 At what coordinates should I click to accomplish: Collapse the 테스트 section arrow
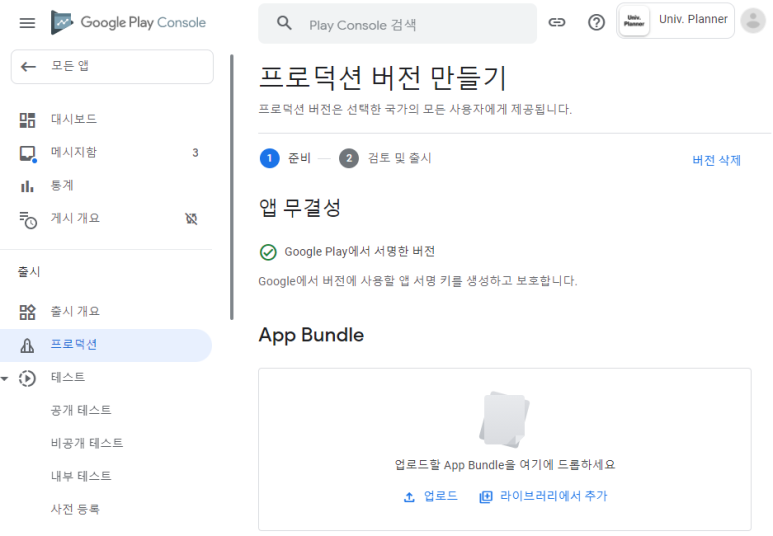[x=4, y=379]
